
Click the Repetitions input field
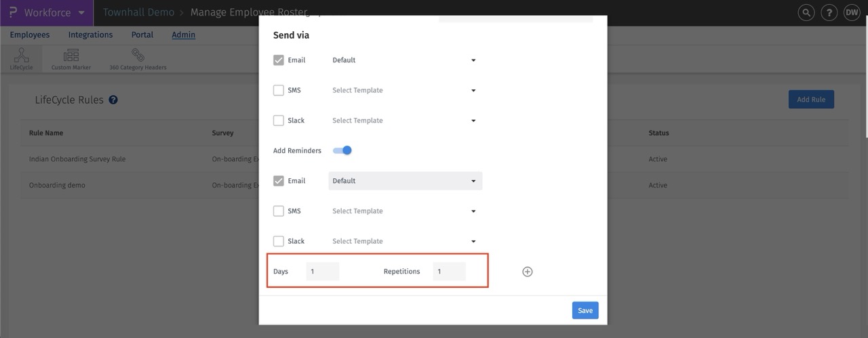point(449,272)
